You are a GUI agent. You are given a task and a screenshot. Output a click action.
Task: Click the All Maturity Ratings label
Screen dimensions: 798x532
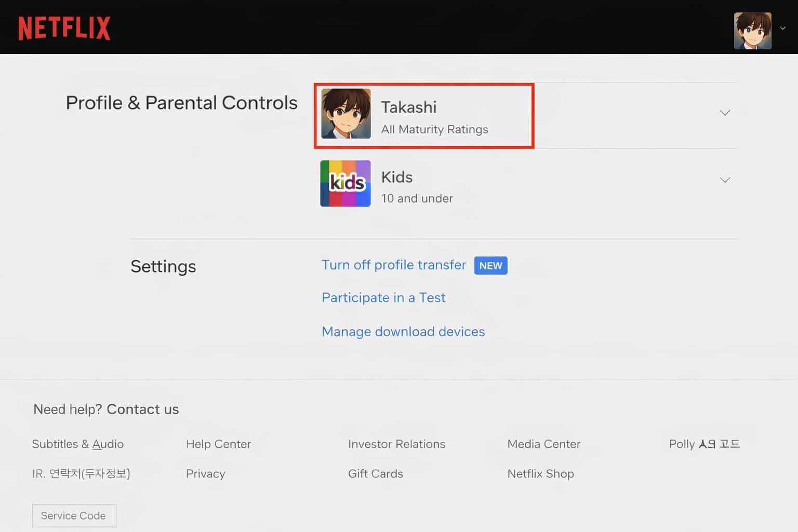[435, 129]
